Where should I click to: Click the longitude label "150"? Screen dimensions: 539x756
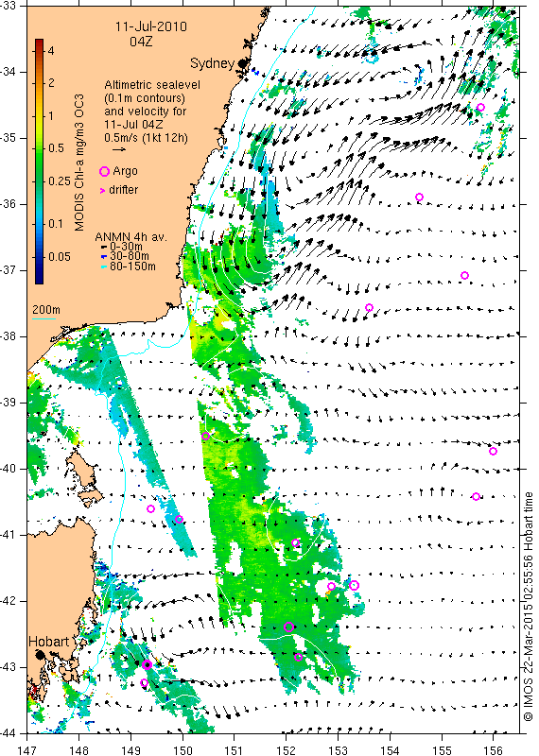tap(183, 750)
